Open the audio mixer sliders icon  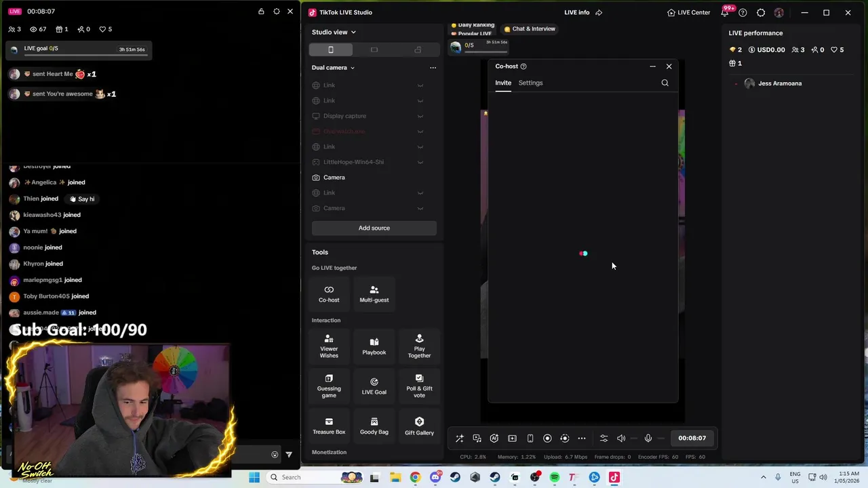pos(604,439)
